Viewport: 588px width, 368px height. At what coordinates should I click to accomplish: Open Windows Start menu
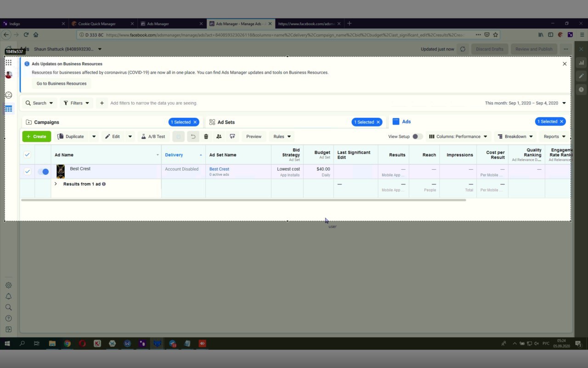click(x=7, y=344)
